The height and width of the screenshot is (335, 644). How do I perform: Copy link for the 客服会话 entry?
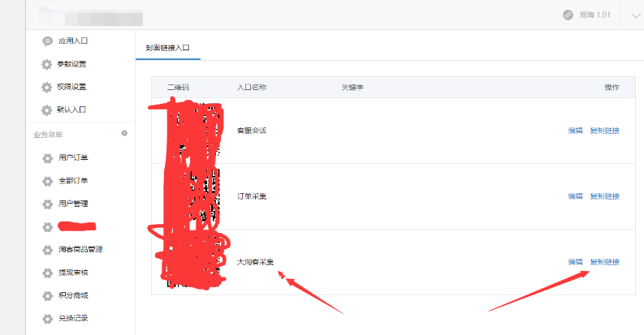tap(604, 131)
